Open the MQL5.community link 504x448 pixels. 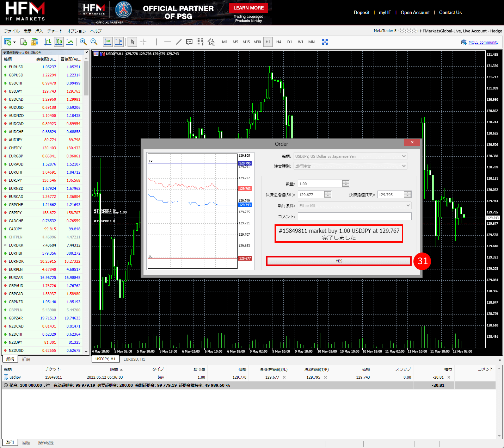click(483, 42)
